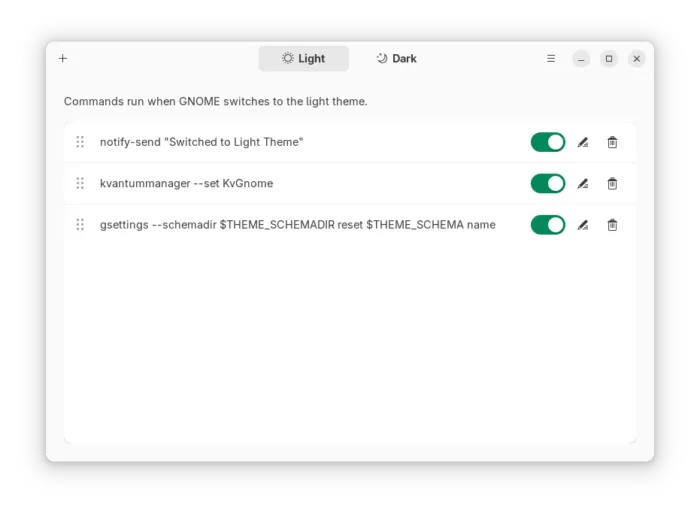Image resolution: width=700 pixels, height=512 pixels.
Task: Switch to the Dark tab
Action: click(x=396, y=59)
